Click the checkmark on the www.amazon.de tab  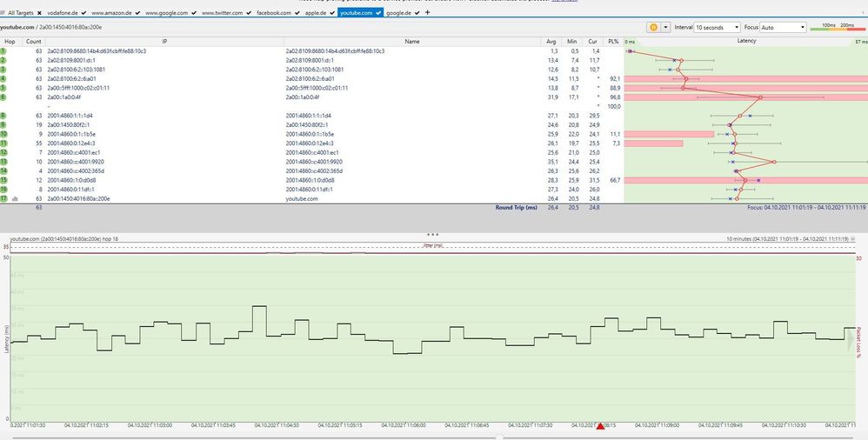click(x=139, y=13)
